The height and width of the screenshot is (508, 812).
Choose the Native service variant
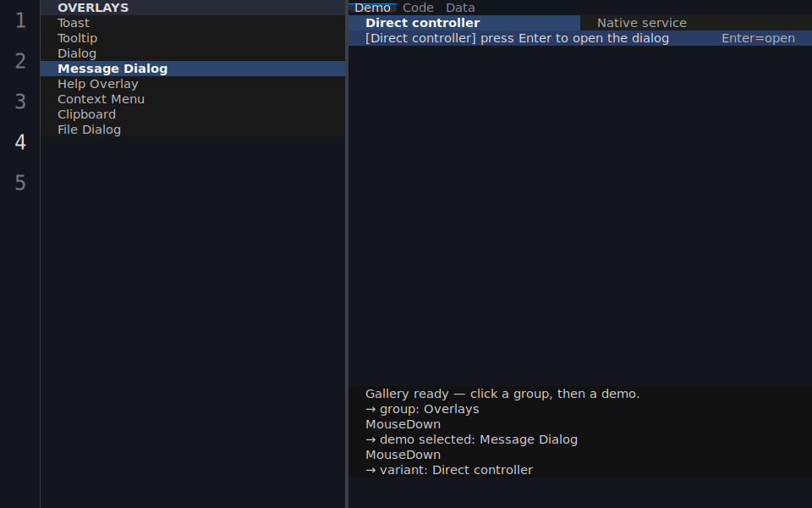696,23
